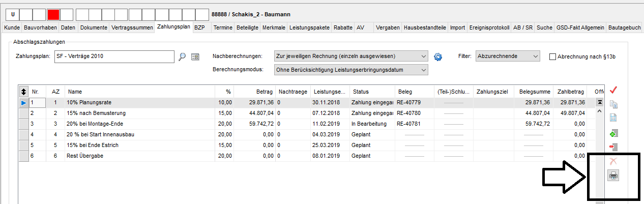
Task: Click the sort arrows icon in table header
Action: click(23, 92)
